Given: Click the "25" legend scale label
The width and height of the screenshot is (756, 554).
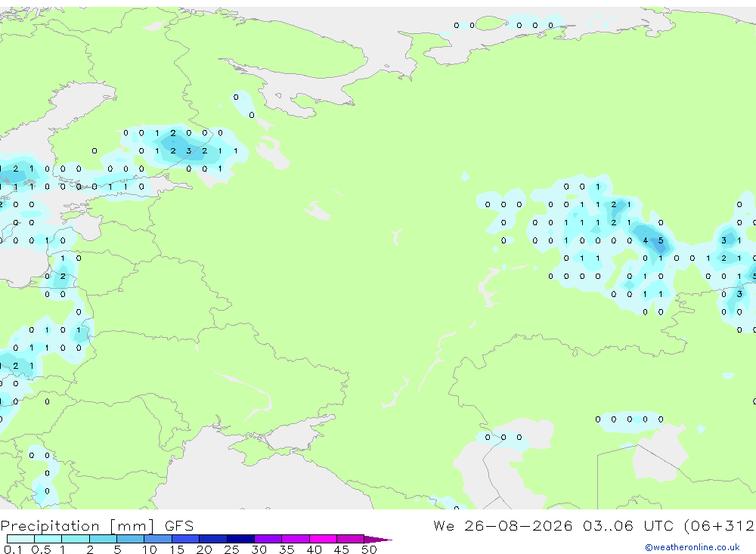Looking at the screenshot, I should coord(231,549).
